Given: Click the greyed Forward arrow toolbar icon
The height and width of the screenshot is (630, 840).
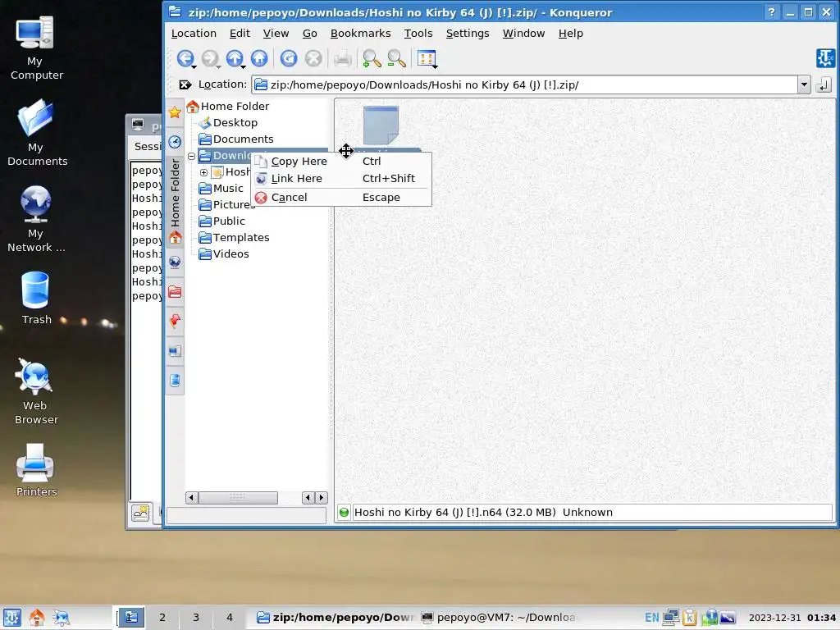Looking at the screenshot, I should (x=210, y=58).
